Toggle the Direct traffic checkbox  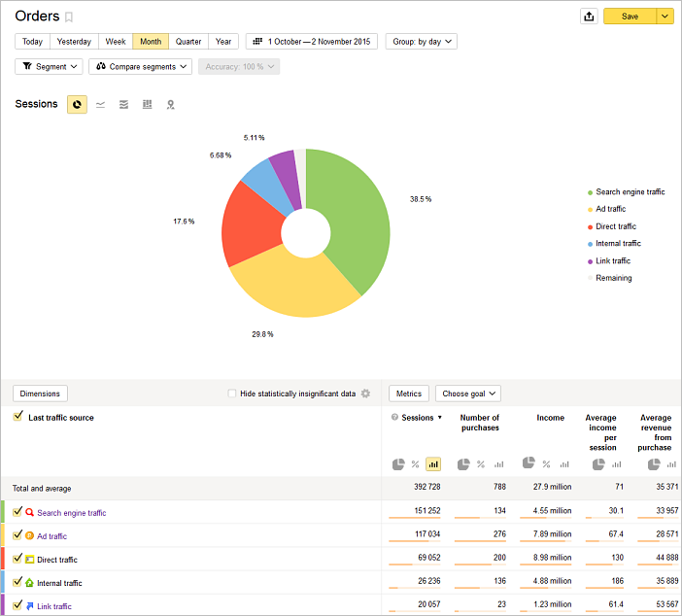point(17,559)
